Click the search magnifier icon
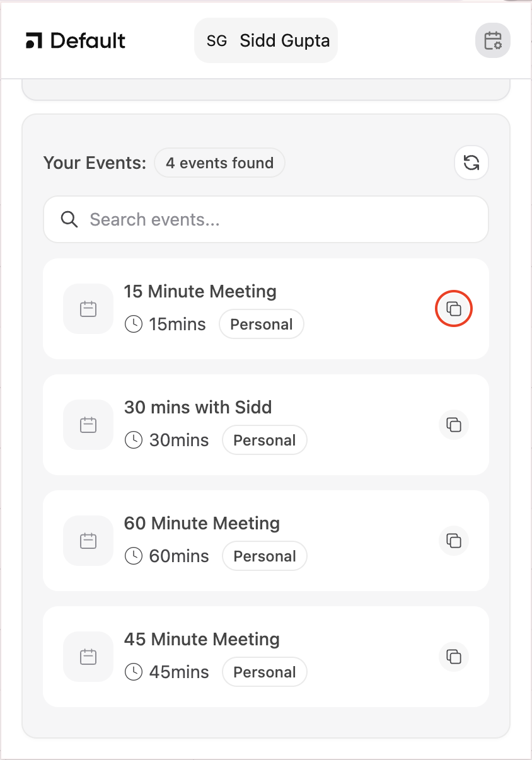This screenshot has height=760, width=532. pyautogui.click(x=69, y=219)
